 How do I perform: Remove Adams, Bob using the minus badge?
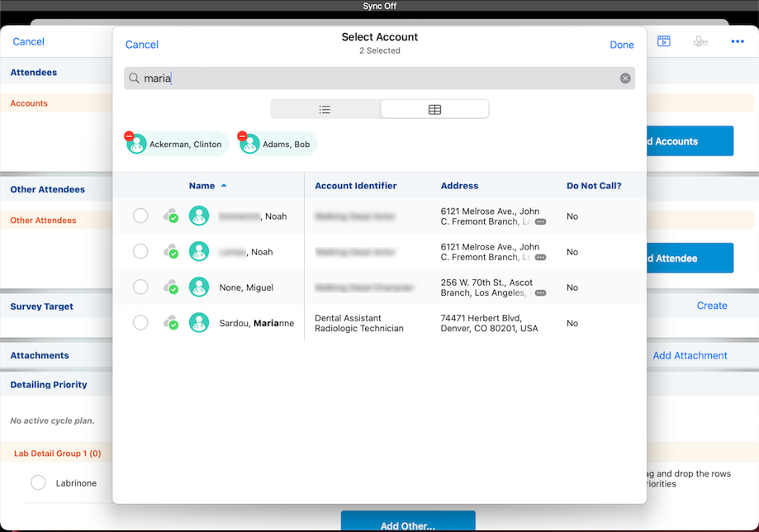(242, 135)
